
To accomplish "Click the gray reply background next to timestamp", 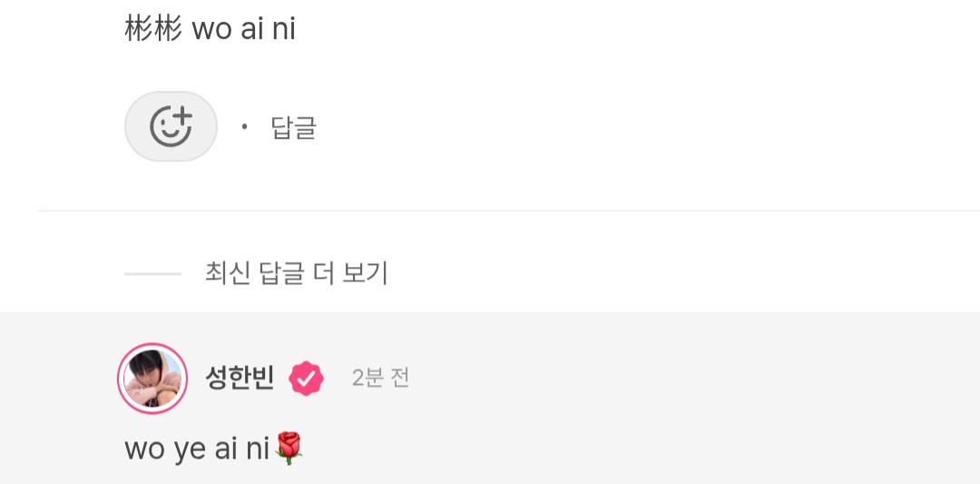I will pos(688,379).
